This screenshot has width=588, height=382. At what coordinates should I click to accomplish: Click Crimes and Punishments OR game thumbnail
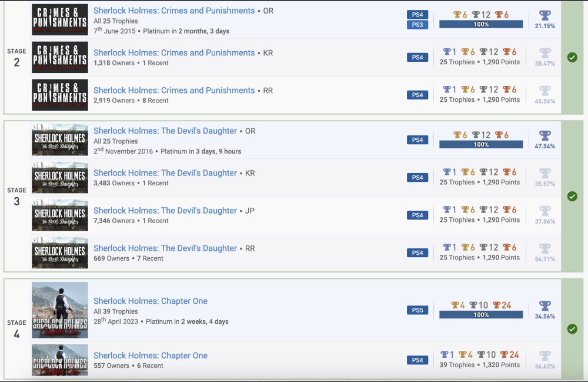coord(60,20)
